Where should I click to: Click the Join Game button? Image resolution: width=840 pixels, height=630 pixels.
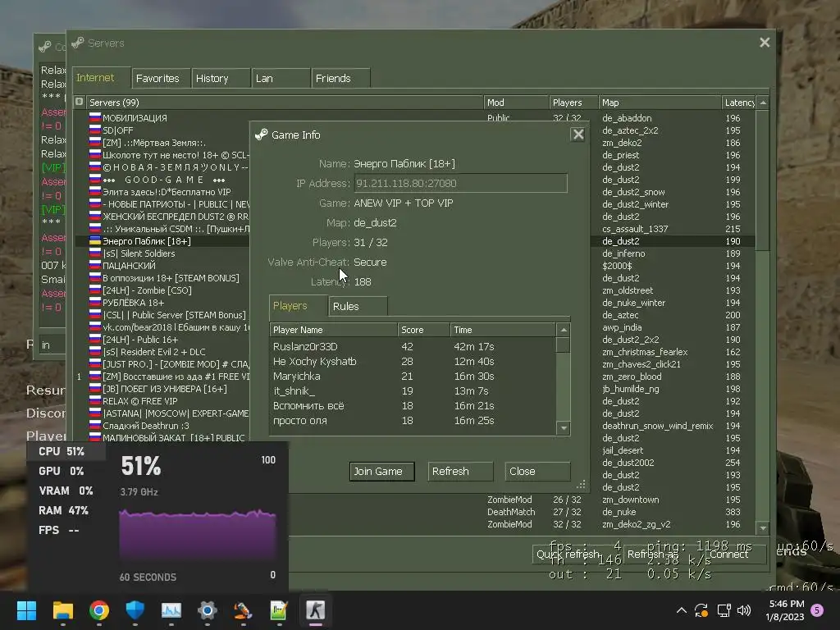coord(382,472)
